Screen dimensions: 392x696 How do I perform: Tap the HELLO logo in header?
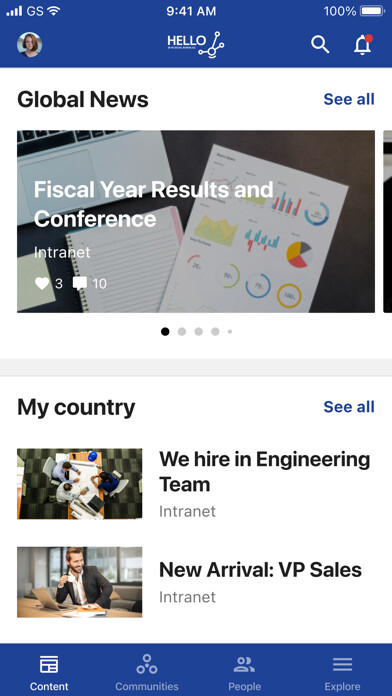click(196, 44)
